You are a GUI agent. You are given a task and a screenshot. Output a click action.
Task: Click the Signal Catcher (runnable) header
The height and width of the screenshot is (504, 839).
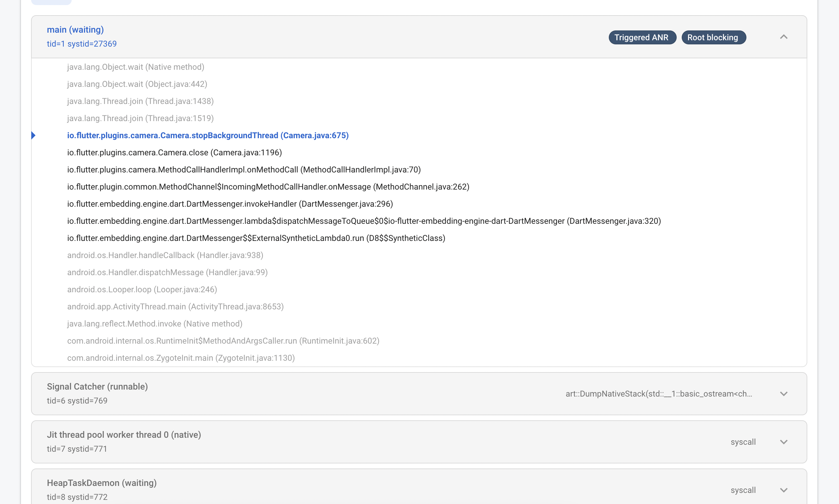97,386
